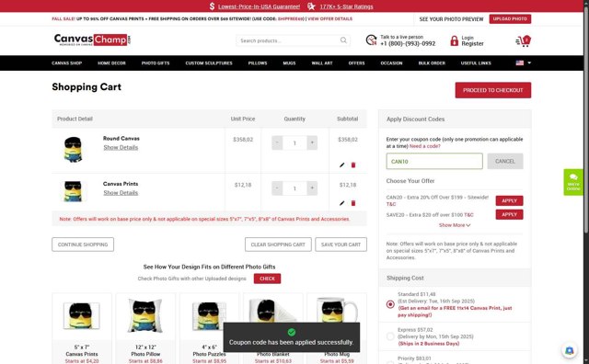Apply the CAN20 offer
The image size is (589, 364).
pyautogui.click(x=509, y=200)
